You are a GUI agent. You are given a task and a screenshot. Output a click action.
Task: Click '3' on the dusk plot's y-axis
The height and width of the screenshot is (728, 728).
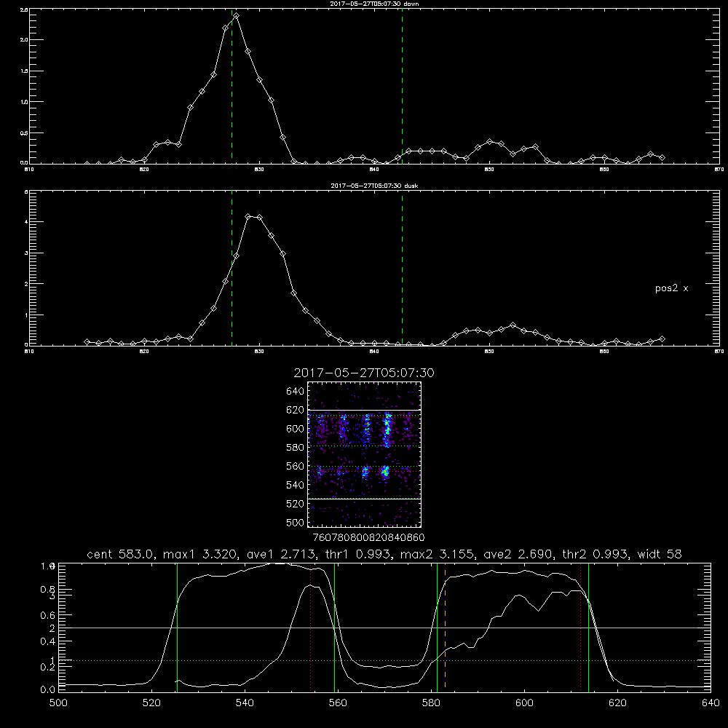pyautogui.click(x=26, y=253)
